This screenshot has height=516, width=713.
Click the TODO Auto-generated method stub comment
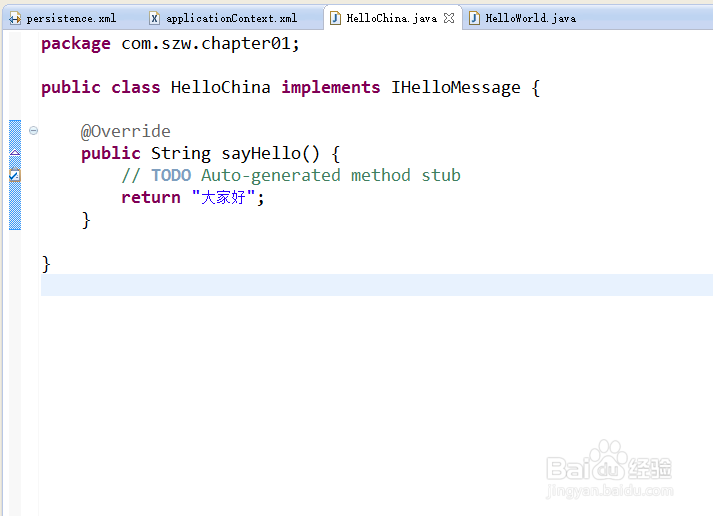click(x=291, y=175)
